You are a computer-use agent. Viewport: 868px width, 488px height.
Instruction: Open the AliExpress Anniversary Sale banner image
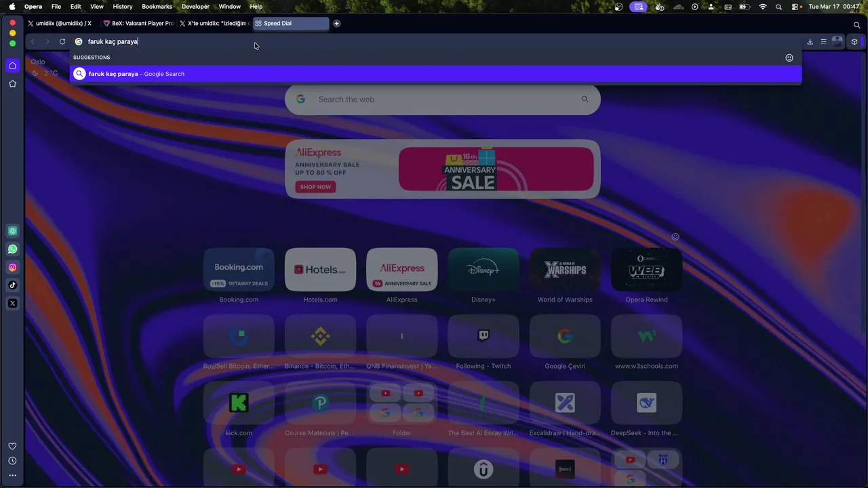click(x=496, y=169)
